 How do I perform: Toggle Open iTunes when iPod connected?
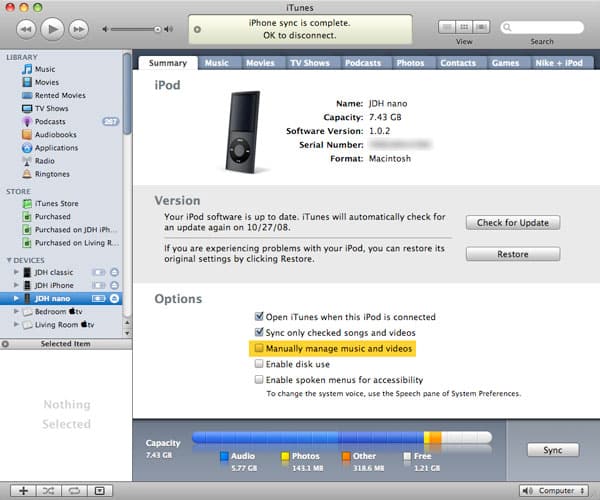(259, 316)
